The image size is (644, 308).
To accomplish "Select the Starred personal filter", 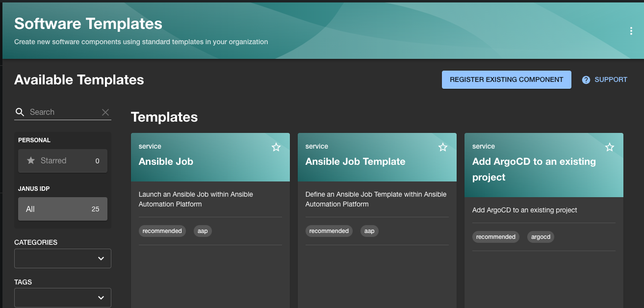I will [x=63, y=161].
